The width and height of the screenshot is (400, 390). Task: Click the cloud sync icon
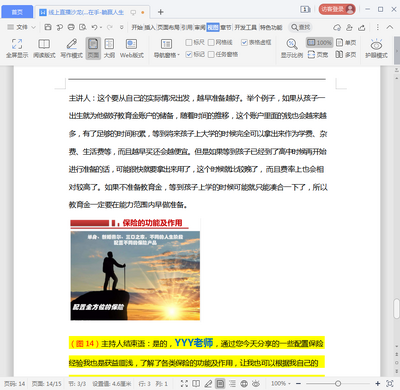[337, 27]
